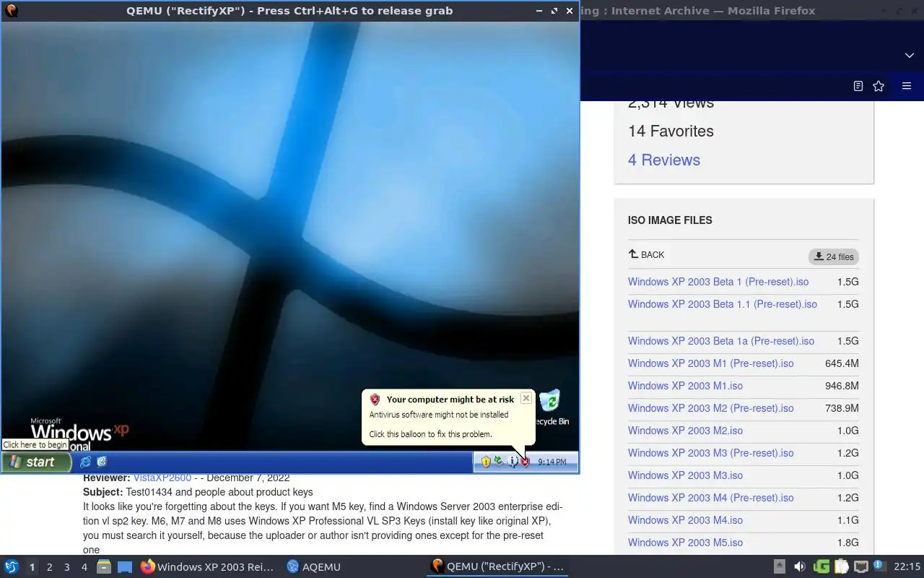The image size is (924, 578).
Task: Expand the Firefox tab list chevron
Action: pyautogui.click(x=910, y=56)
